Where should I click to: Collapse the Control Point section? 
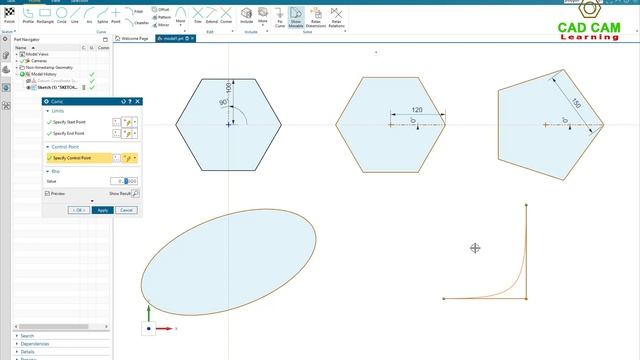(x=48, y=147)
